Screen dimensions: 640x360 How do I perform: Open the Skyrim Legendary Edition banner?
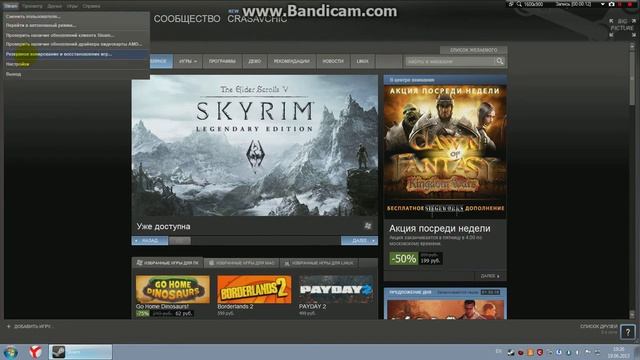[x=255, y=145]
